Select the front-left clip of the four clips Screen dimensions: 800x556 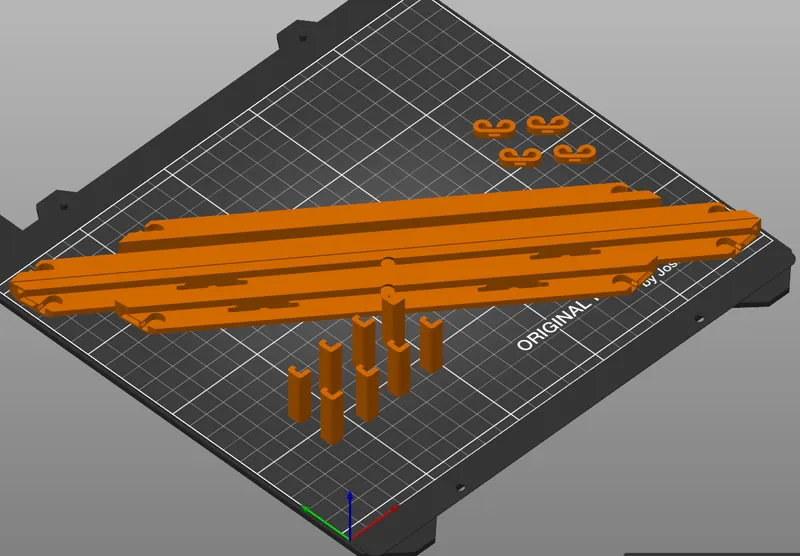pyautogui.click(x=520, y=158)
